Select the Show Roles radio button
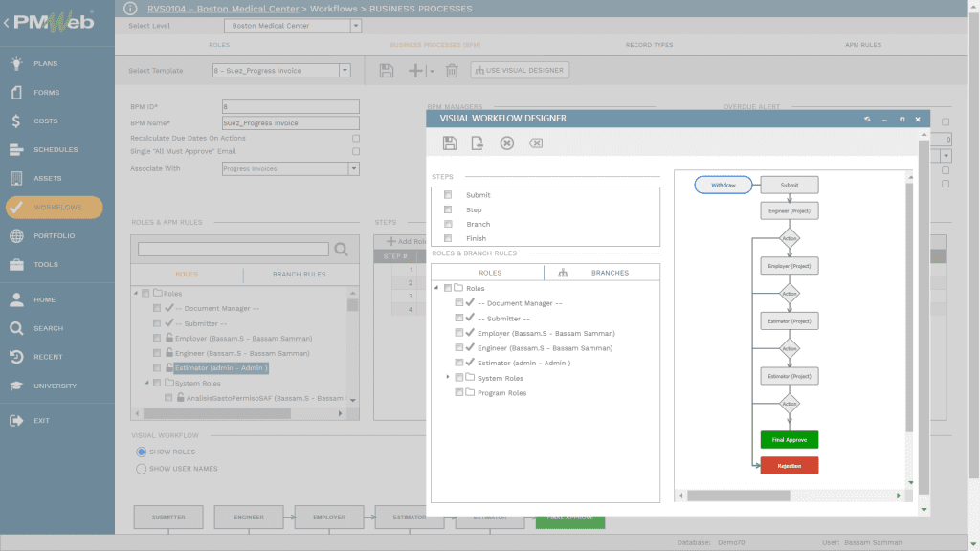Screen dimensions: 980x551 tap(142, 452)
